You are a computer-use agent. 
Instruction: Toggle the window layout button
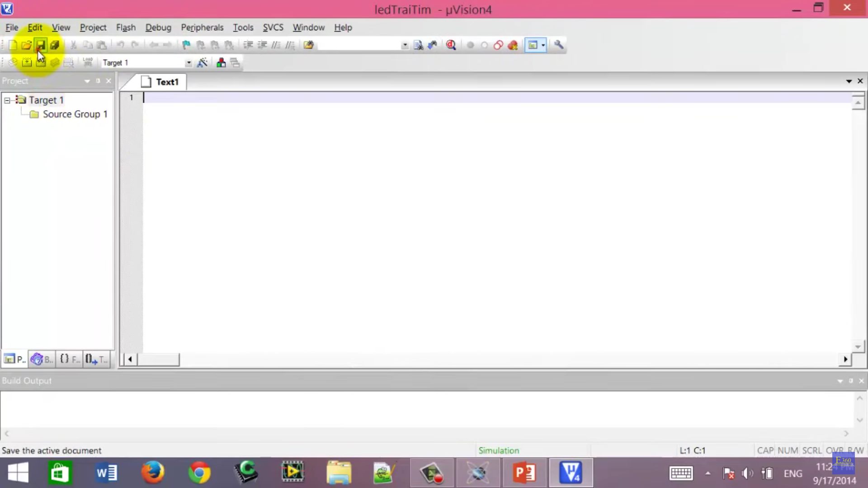533,45
